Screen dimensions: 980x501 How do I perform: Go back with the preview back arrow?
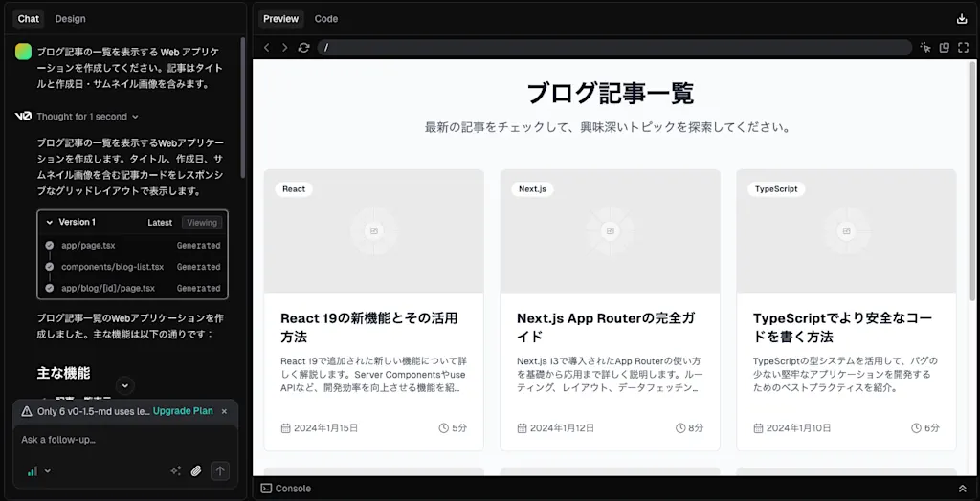266,48
